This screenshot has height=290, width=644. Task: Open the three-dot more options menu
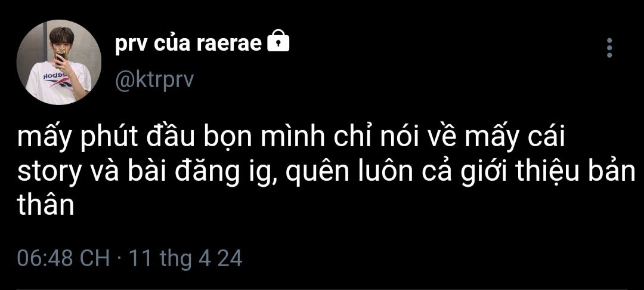pos(609,48)
